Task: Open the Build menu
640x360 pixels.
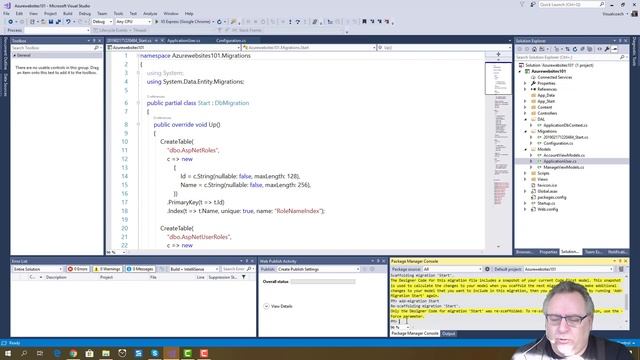Action: 68,13
